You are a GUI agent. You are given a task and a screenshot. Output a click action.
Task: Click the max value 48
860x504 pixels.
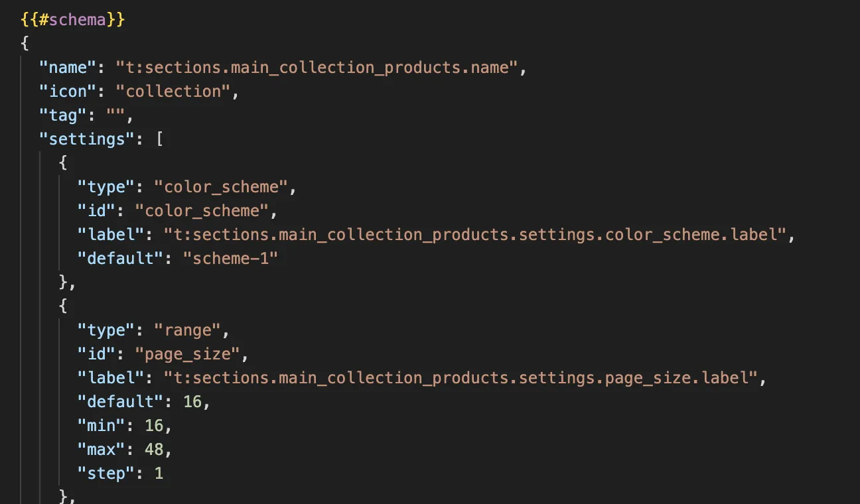pos(154,450)
